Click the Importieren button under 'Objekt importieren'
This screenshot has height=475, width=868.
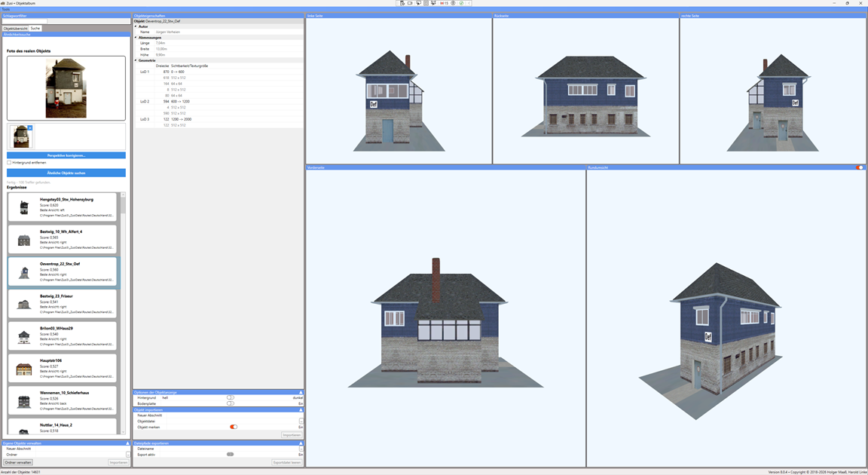click(x=292, y=435)
